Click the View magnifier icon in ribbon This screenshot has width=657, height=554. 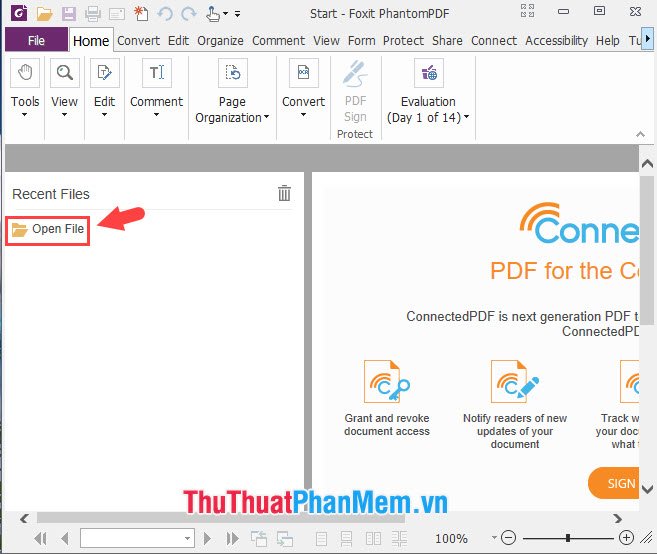(65, 73)
